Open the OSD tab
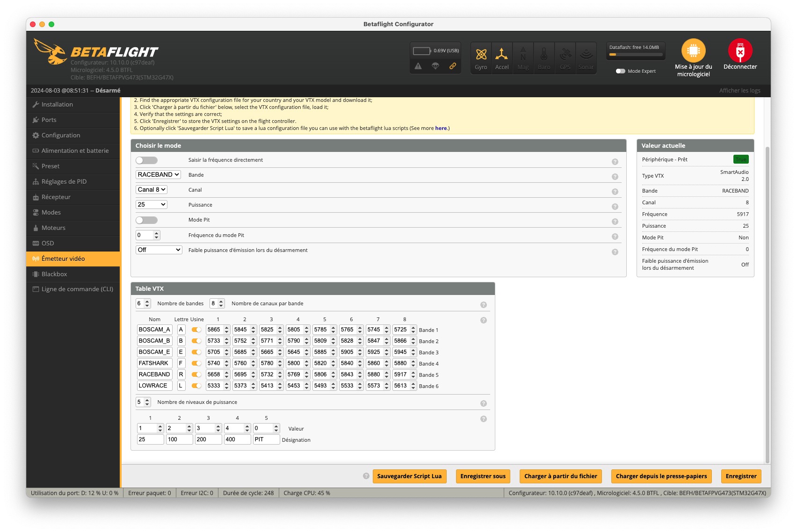The height and width of the screenshot is (532, 797). 73,243
